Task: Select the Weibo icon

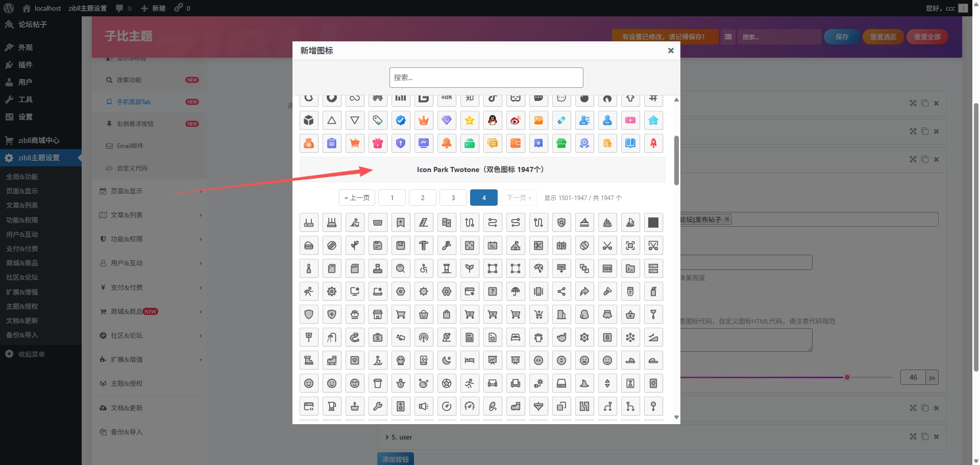Action: click(516, 120)
